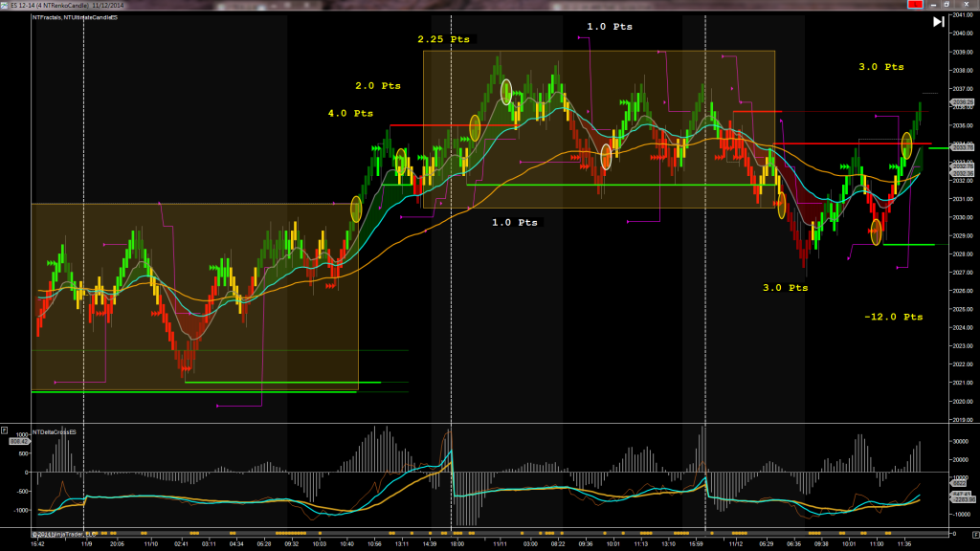The height and width of the screenshot is (551, 980).
Task: Click the 30000 indicator scale label
Action: [x=960, y=441]
